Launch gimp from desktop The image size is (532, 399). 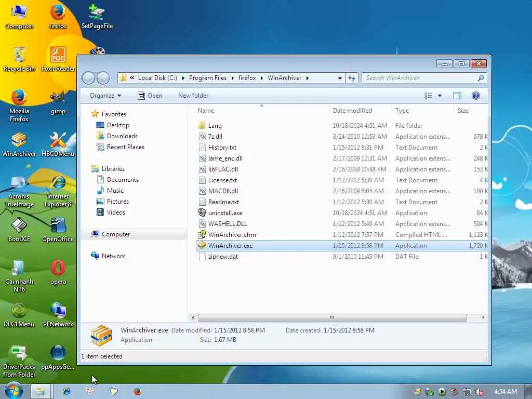point(58,102)
